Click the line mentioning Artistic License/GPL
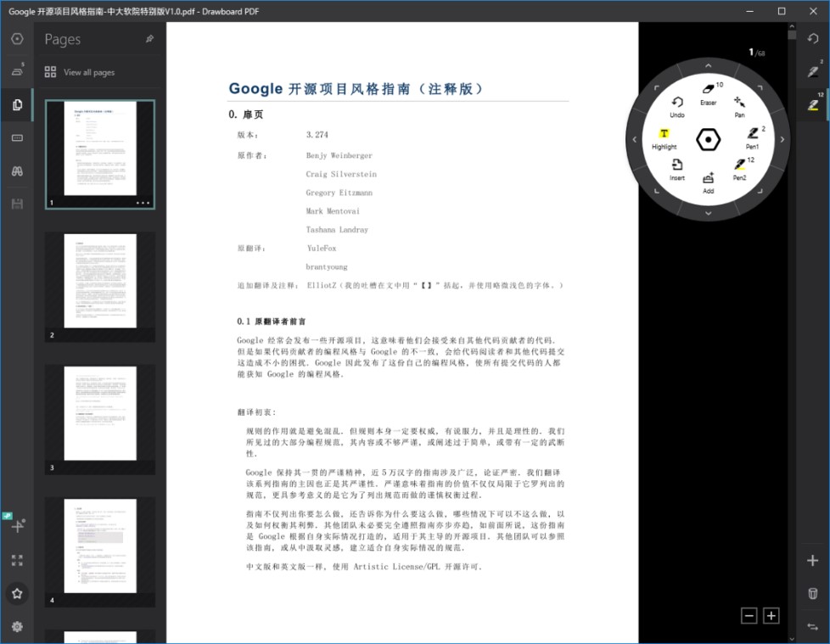This screenshot has width=830, height=644. (364, 567)
